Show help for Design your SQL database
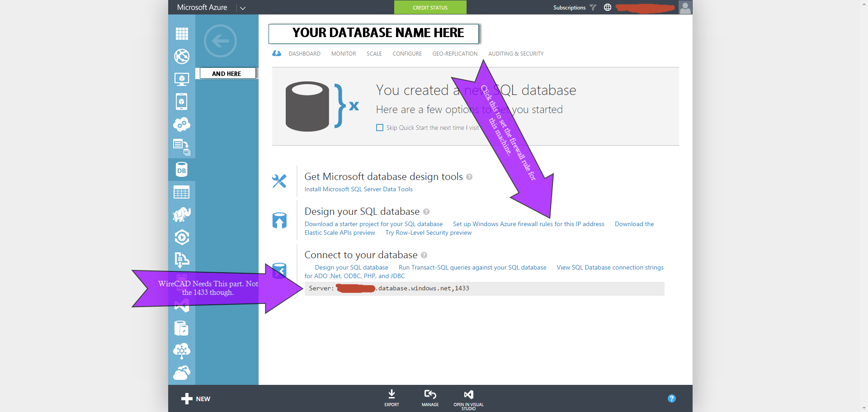868x412 pixels. pos(426,212)
